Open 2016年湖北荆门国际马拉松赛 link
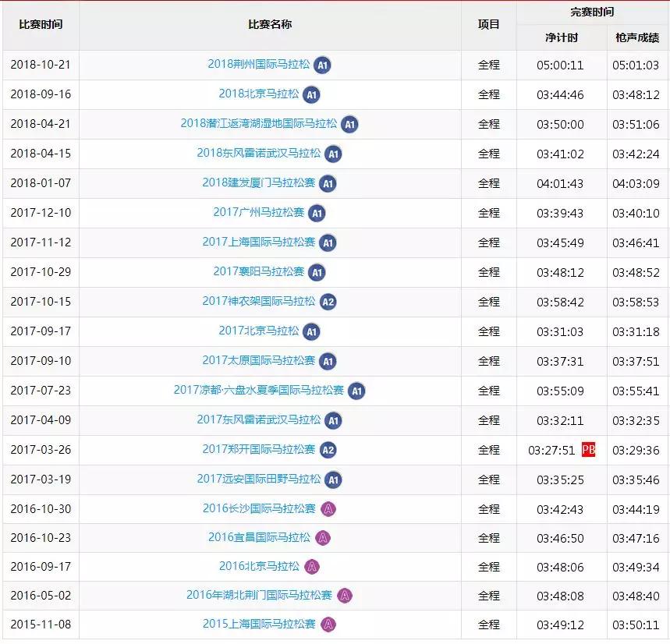The width and height of the screenshot is (670, 644). (258, 596)
